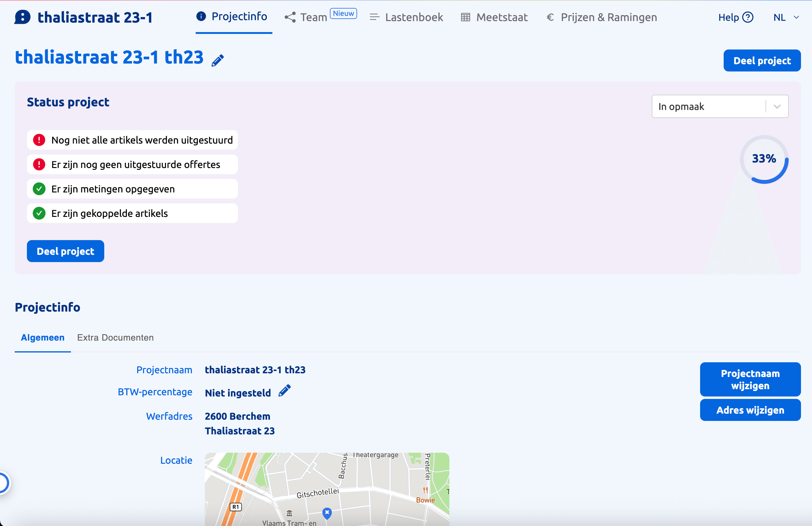
Task: Click the blue location pin on the map
Action: 327,512
